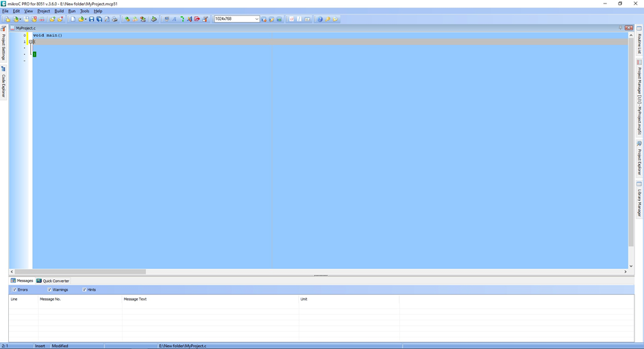Click the horizontal scrollbar right arrow
This screenshot has width=644, height=349.
[x=626, y=272]
